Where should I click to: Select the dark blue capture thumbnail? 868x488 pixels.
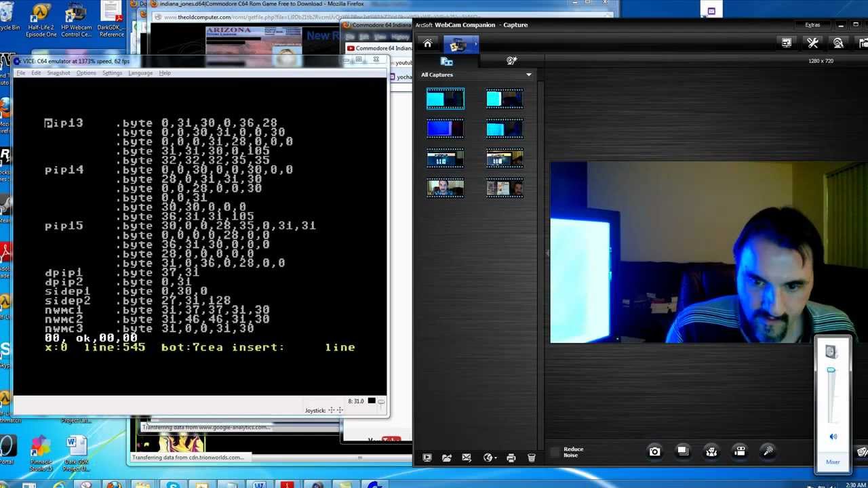coord(446,129)
